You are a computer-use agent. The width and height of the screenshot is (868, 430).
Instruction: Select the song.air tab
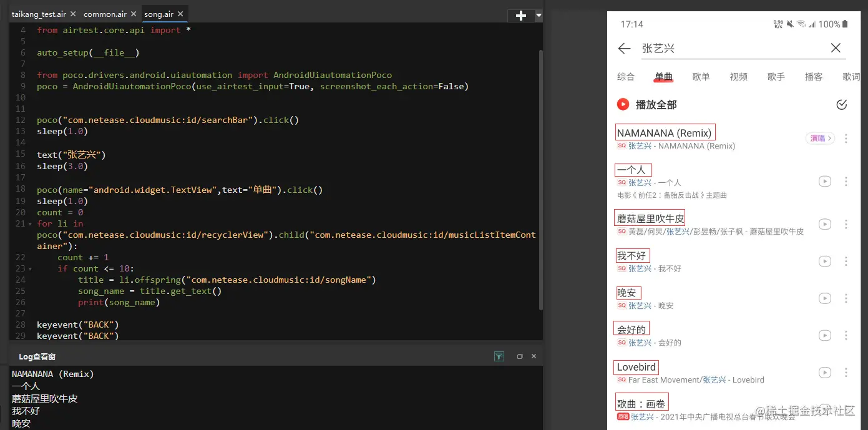(x=158, y=14)
